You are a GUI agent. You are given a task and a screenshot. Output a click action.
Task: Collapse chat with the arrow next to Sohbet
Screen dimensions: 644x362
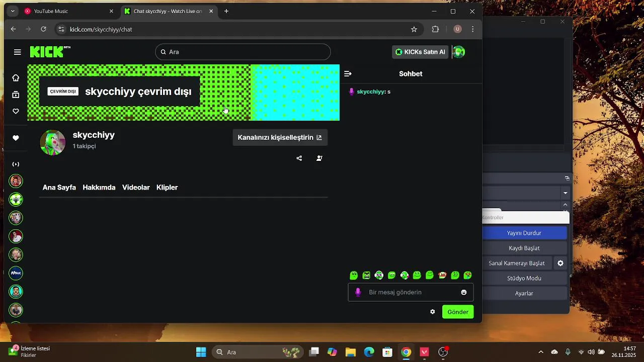tap(348, 74)
